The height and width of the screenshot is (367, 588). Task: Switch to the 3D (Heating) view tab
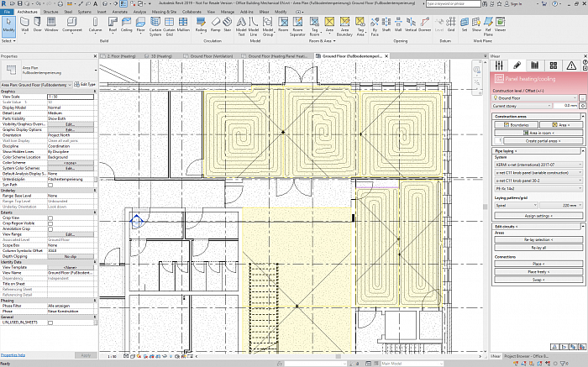[161, 56]
